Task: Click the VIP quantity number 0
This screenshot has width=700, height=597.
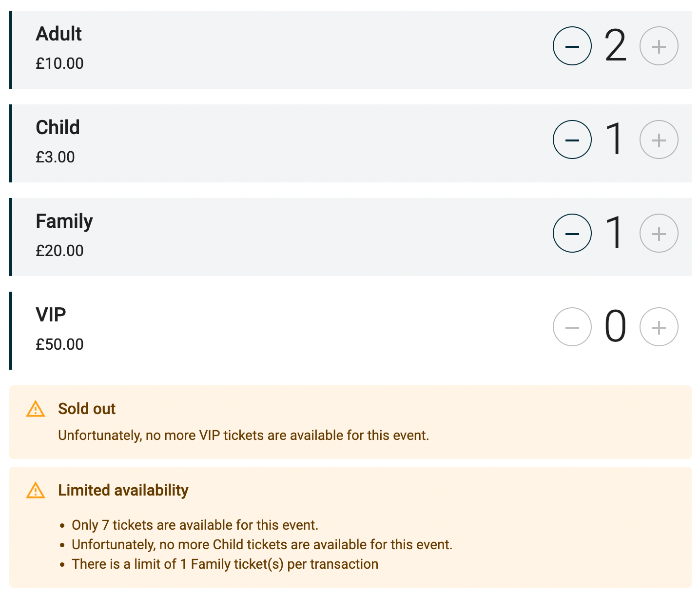Action: (x=615, y=327)
